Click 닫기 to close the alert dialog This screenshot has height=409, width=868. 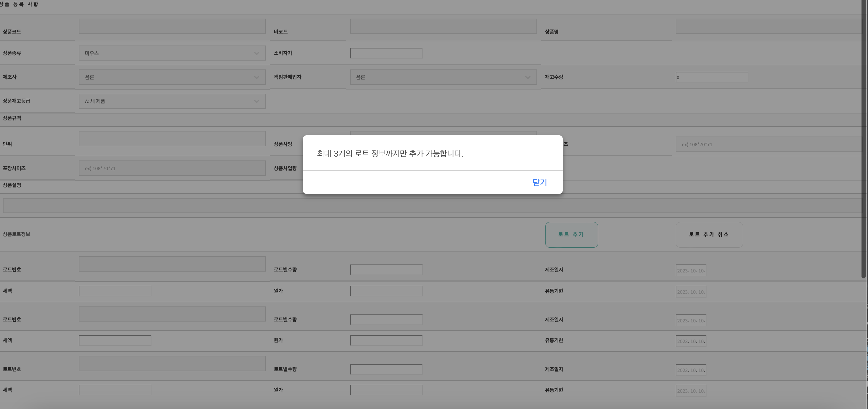pyautogui.click(x=539, y=182)
